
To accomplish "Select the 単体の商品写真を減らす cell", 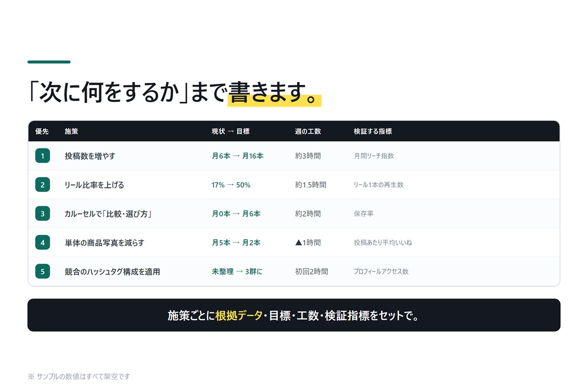I will click(x=105, y=243).
